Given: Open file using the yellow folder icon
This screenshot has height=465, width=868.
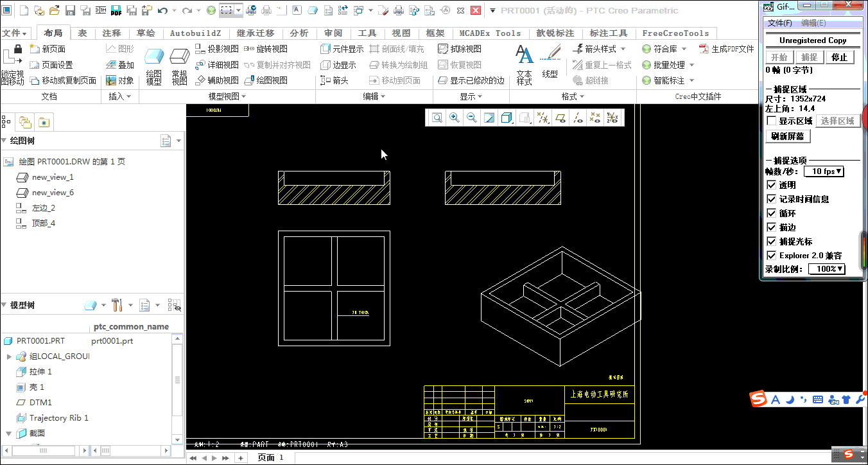Looking at the screenshot, I should click(55, 10).
